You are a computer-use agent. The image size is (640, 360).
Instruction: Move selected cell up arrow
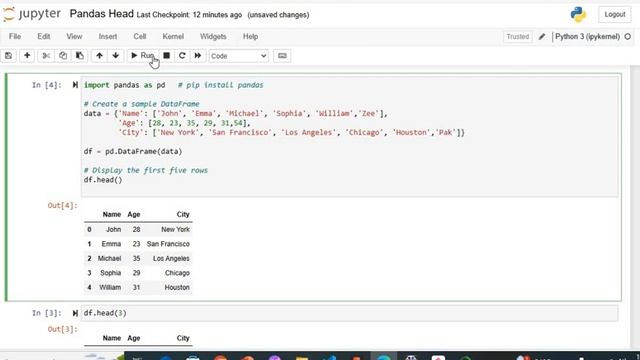tap(99, 56)
